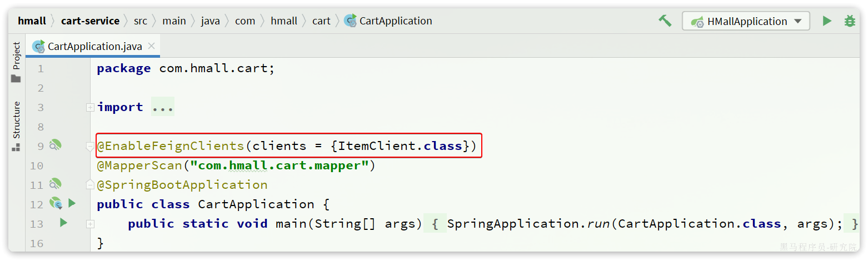Click the Build Project hammer icon
The height and width of the screenshot is (261, 868).
point(665,21)
